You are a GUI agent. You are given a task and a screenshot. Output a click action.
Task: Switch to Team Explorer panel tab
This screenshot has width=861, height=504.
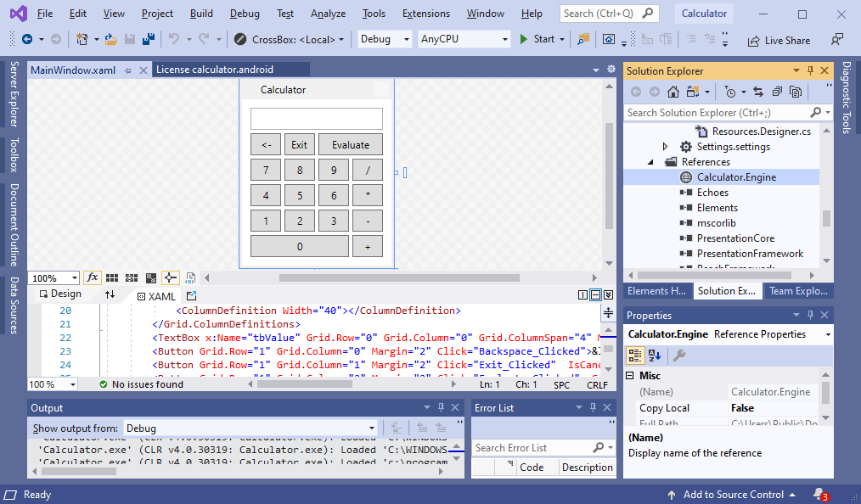[x=798, y=291]
